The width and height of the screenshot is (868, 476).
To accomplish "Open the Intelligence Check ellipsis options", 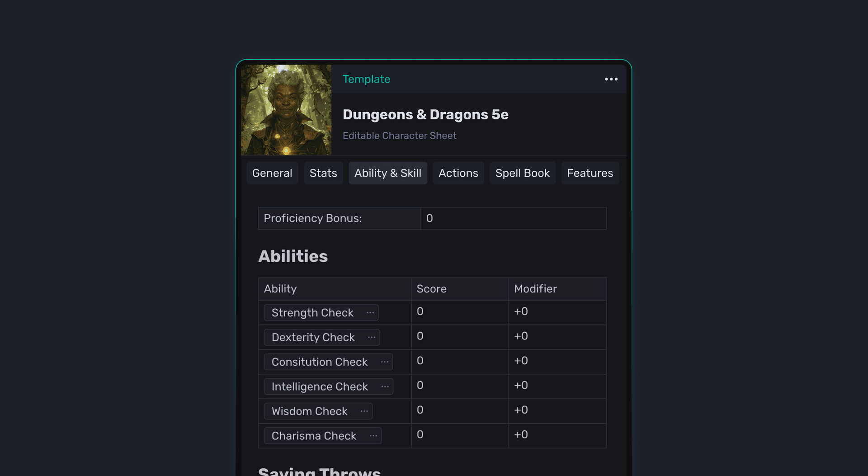I will point(385,386).
